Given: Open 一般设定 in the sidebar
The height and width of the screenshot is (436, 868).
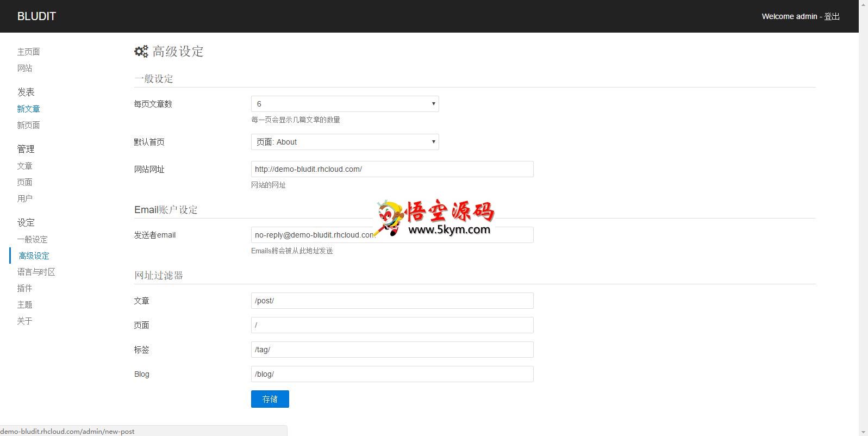Looking at the screenshot, I should point(32,239).
